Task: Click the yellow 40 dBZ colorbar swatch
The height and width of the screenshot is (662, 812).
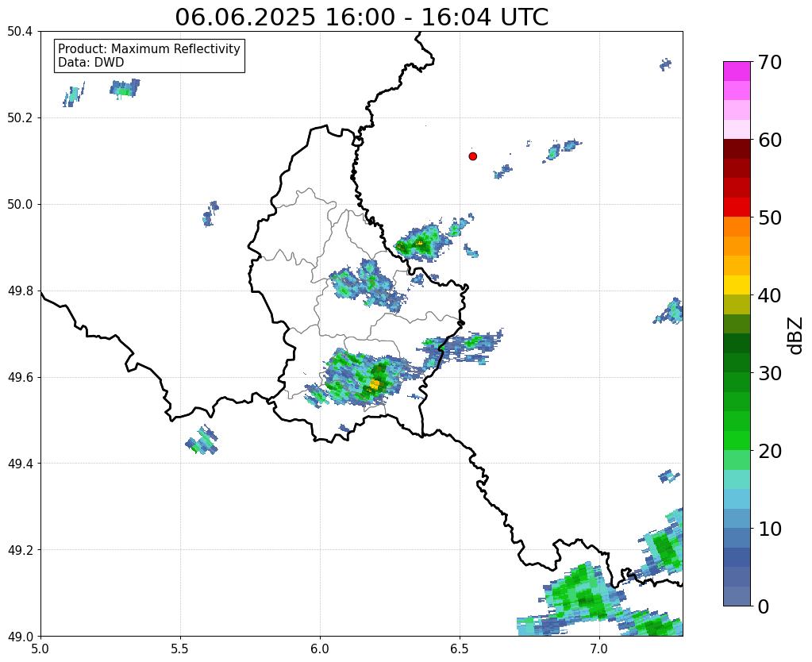Action: (x=737, y=285)
